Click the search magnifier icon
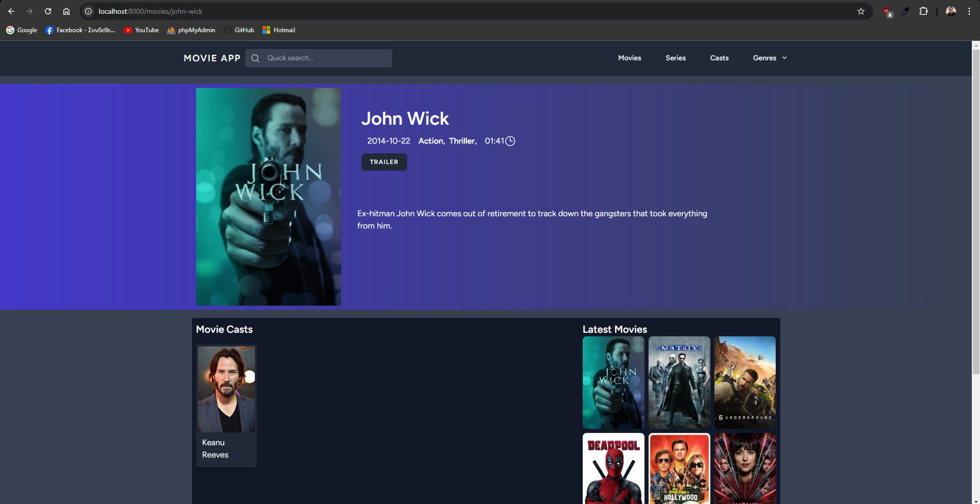Screen dimensions: 980x504 [255, 58]
